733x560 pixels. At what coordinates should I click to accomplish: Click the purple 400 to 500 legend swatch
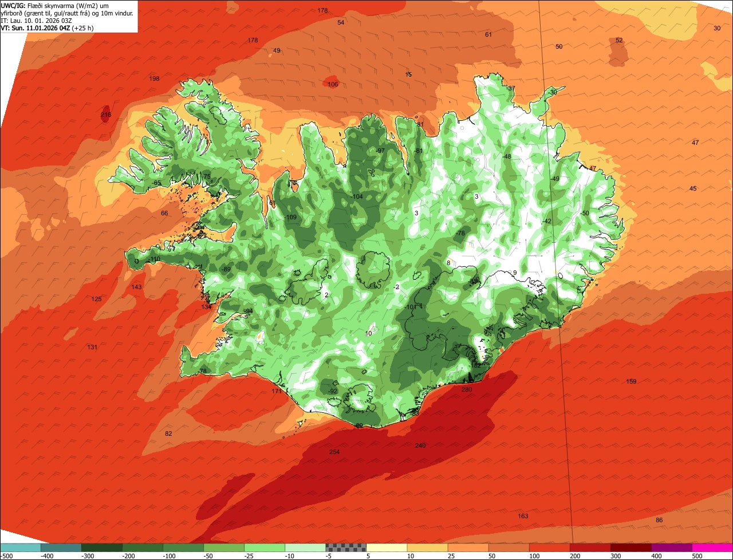click(671, 548)
